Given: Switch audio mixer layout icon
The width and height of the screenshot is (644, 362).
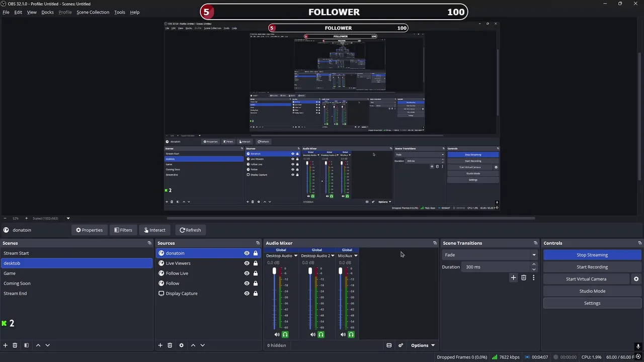Looking at the screenshot, I should (389, 345).
